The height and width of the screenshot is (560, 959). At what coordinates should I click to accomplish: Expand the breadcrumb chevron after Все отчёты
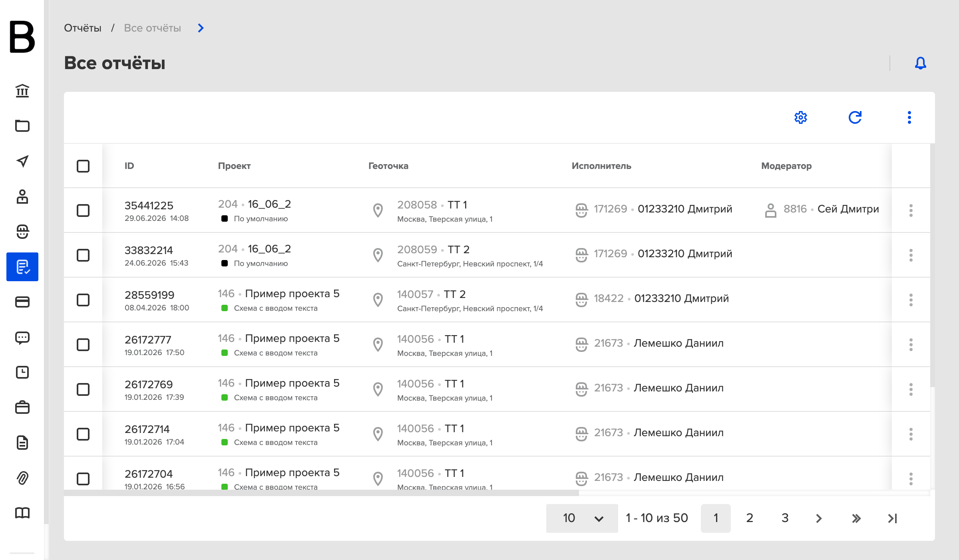tap(201, 28)
